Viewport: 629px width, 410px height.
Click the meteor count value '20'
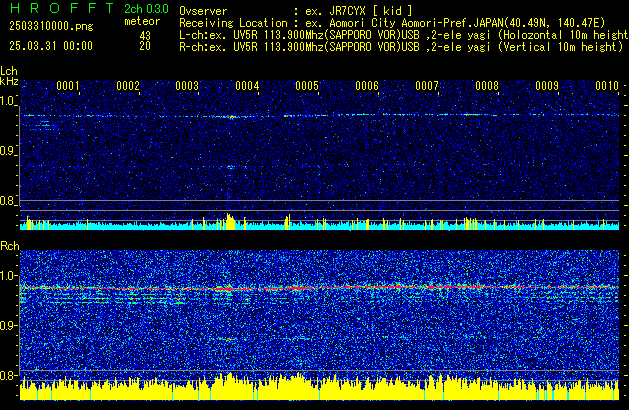[x=145, y=46]
